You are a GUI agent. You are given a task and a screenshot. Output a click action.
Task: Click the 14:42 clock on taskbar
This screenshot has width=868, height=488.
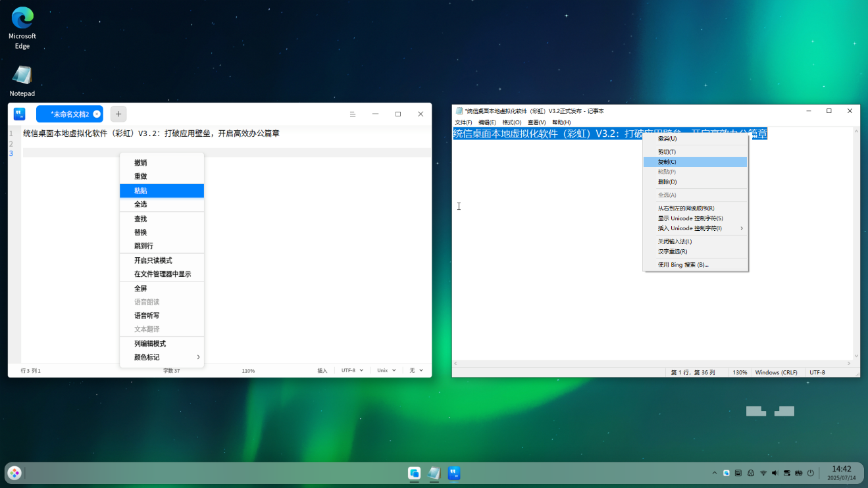click(841, 472)
